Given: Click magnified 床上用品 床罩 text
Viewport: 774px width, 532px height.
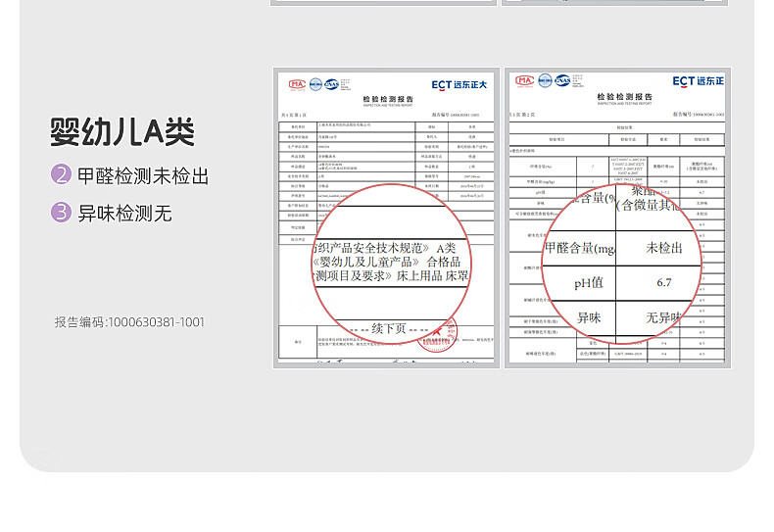Looking at the screenshot, I should (x=432, y=276).
